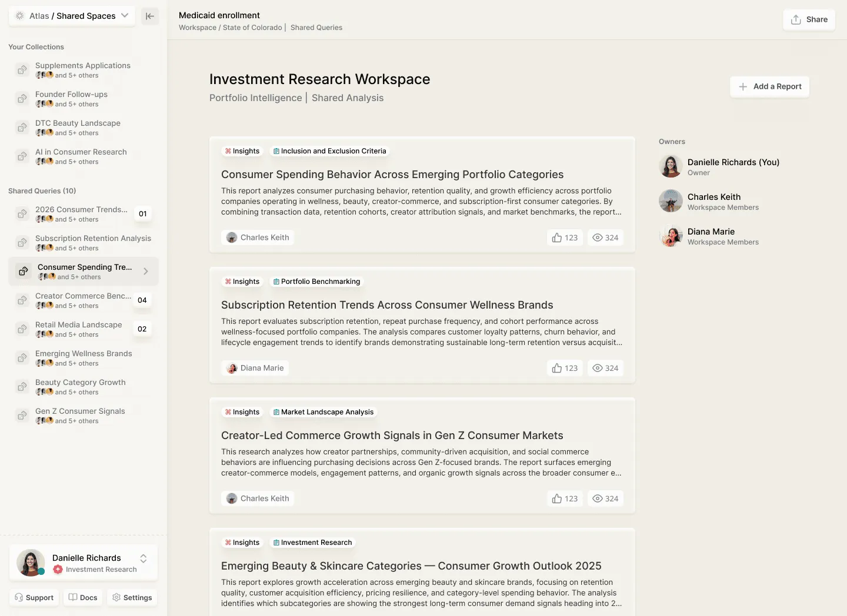Image resolution: width=847 pixels, height=616 pixels.
Task: Click the Inclusion and Exclusion Criteria tag
Action: click(x=330, y=151)
